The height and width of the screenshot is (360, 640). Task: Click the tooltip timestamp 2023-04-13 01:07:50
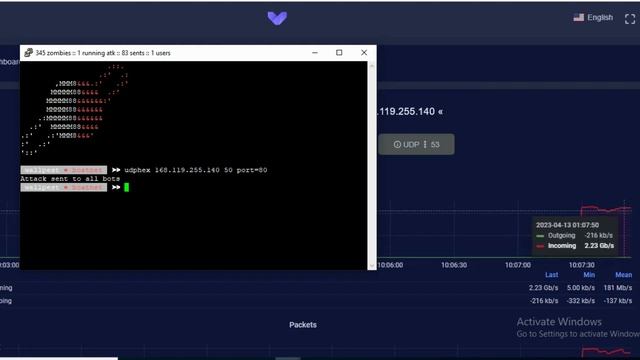[x=567, y=225]
